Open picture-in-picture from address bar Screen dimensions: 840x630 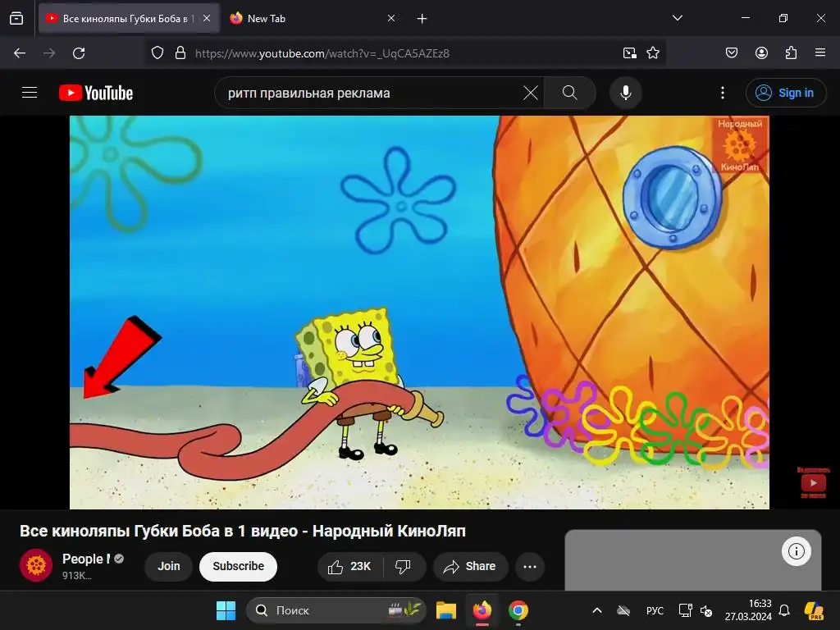click(x=629, y=53)
